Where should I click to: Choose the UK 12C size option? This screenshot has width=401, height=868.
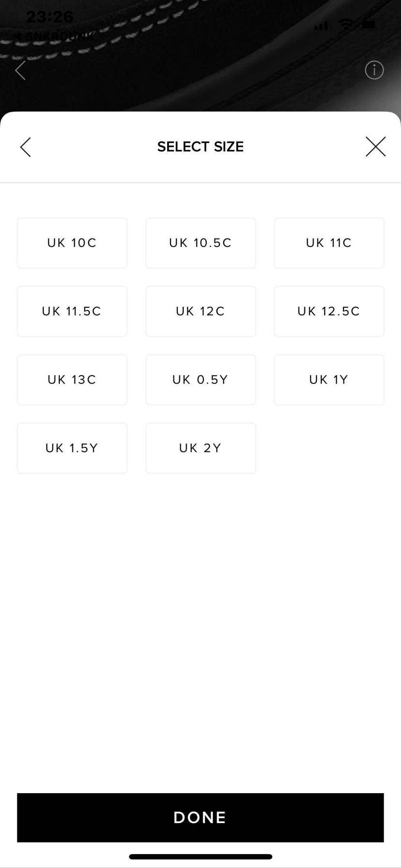[x=200, y=312]
